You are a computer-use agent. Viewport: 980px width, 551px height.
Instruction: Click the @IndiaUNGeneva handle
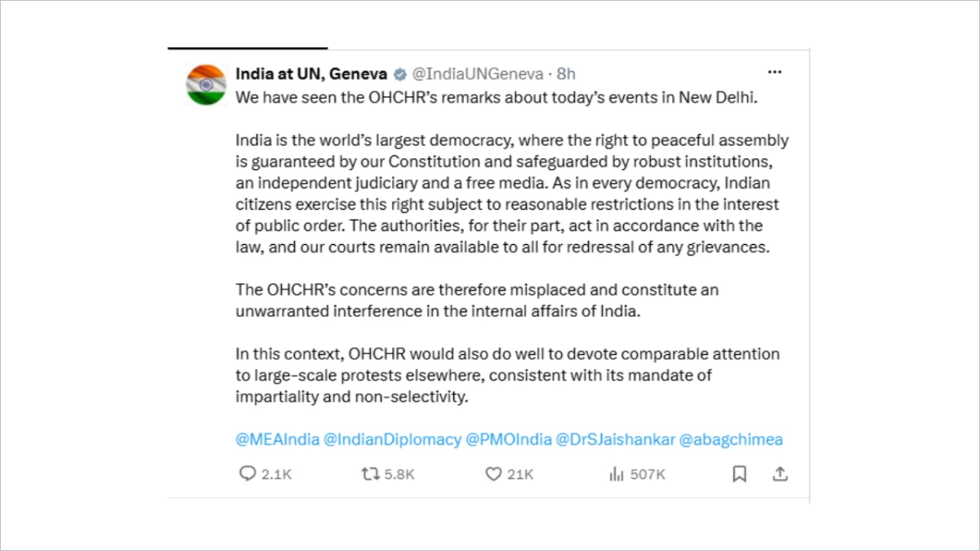click(478, 73)
